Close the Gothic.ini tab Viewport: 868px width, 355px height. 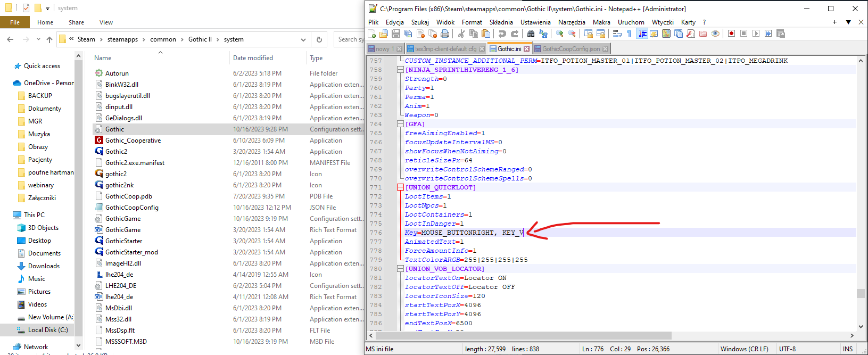[x=527, y=49]
